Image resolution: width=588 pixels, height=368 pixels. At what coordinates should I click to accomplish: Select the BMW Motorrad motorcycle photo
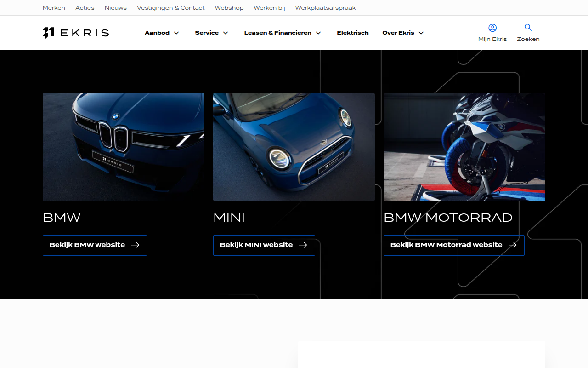click(x=464, y=147)
